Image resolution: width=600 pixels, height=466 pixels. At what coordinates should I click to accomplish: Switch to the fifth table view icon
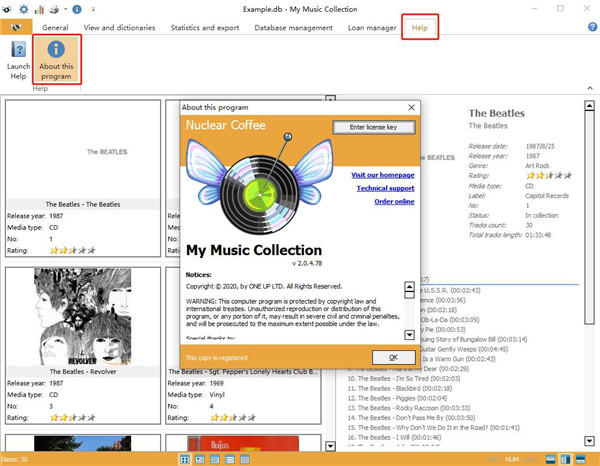[x=245, y=459]
